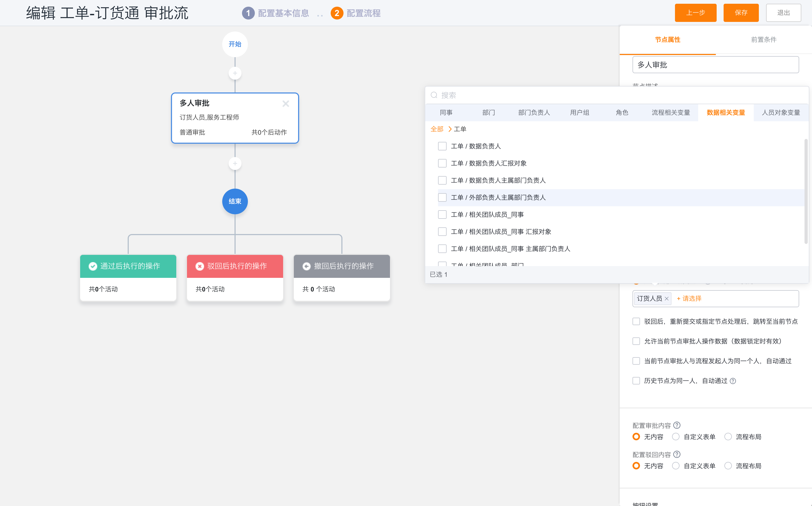Click the 上一步 button
The height and width of the screenshot is (506, 812).
click(x=695, y=13)
